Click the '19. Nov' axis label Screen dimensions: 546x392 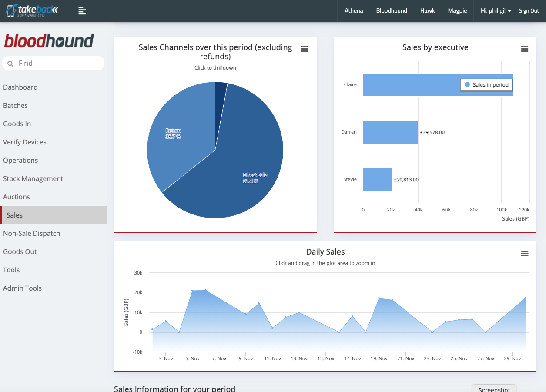point(379,358)
